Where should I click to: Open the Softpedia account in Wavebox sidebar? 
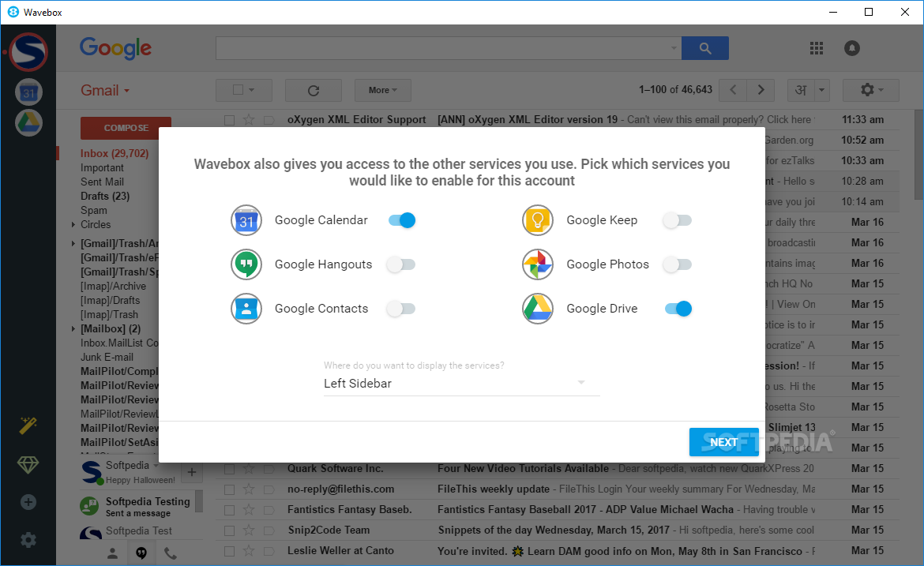28,52
